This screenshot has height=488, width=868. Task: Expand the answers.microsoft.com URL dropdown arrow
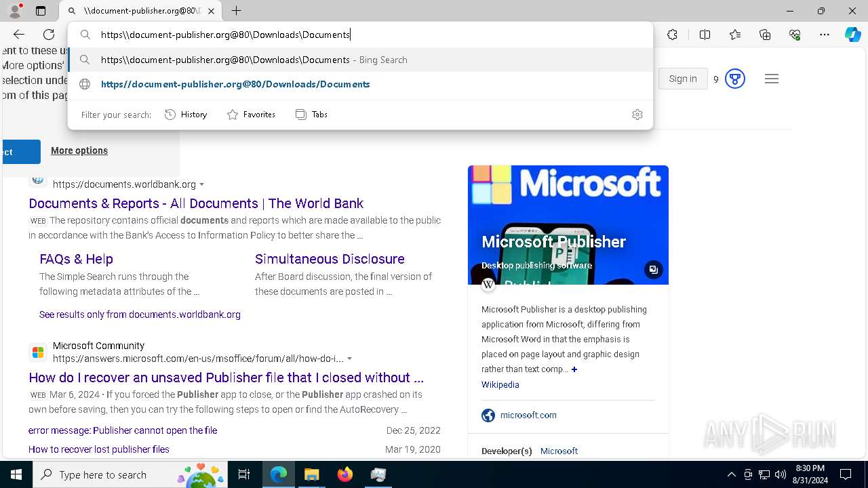click(349, 359)
